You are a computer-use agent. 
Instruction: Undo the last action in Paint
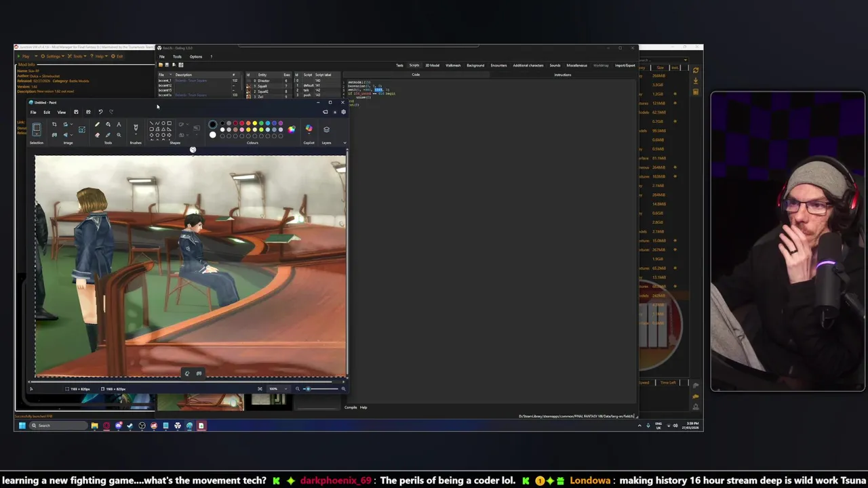(x=100, y=112)
